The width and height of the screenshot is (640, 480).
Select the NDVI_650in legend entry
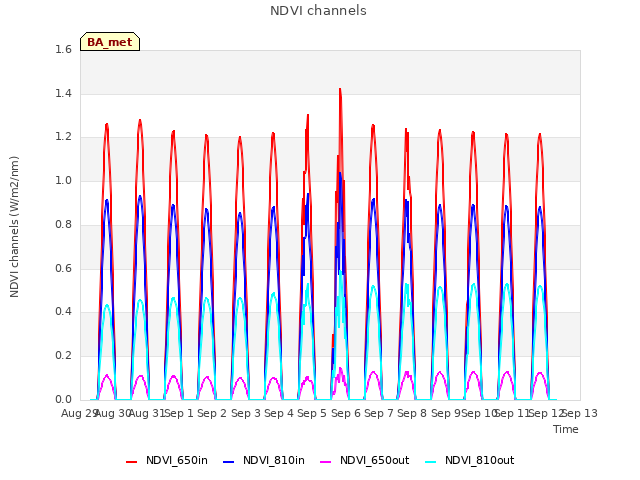pyautogui.click(x=167, y=460)
